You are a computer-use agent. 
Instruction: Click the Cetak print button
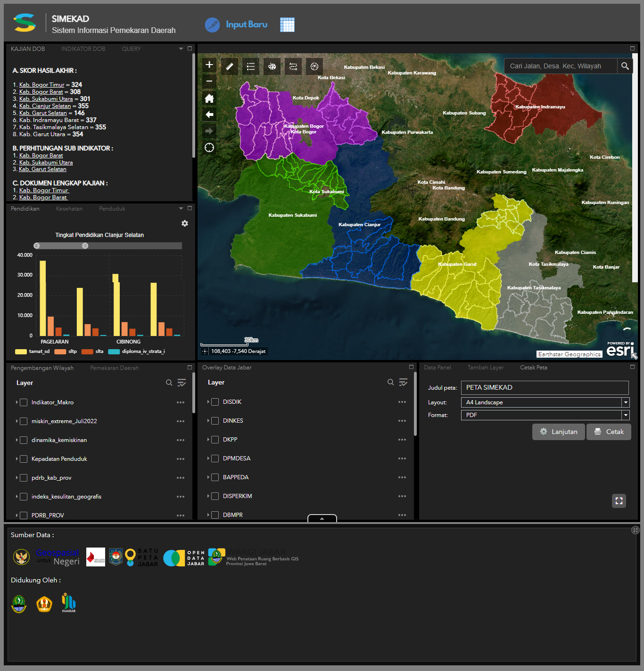[609, 432]
